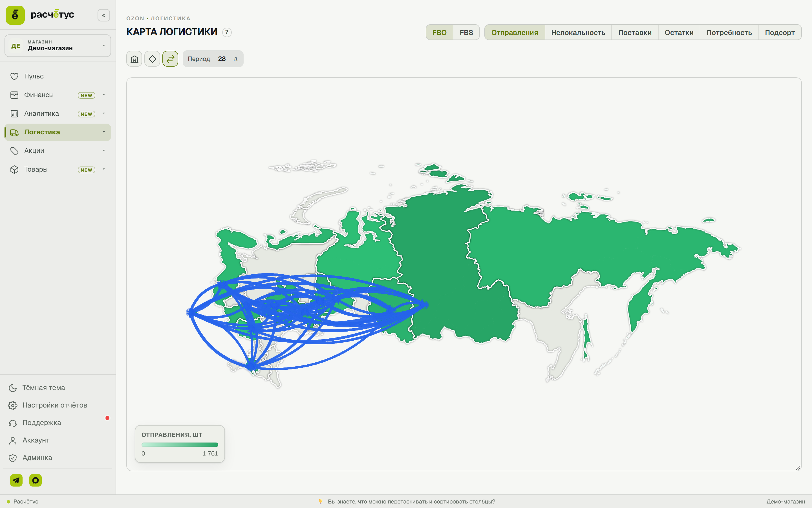
Task: Switch to the Остатки tab
Action: click(679, 32)
